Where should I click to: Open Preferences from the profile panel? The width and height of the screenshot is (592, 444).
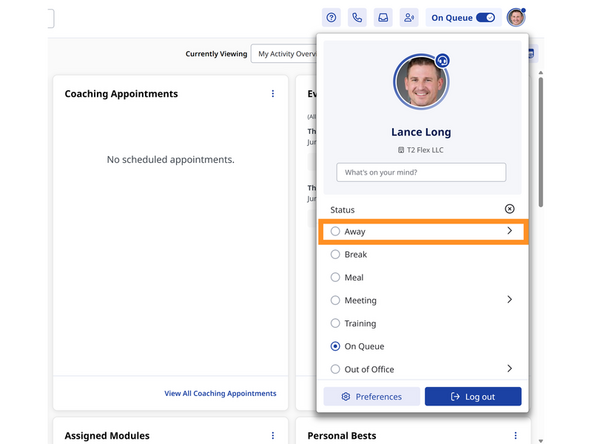point(372,396)
